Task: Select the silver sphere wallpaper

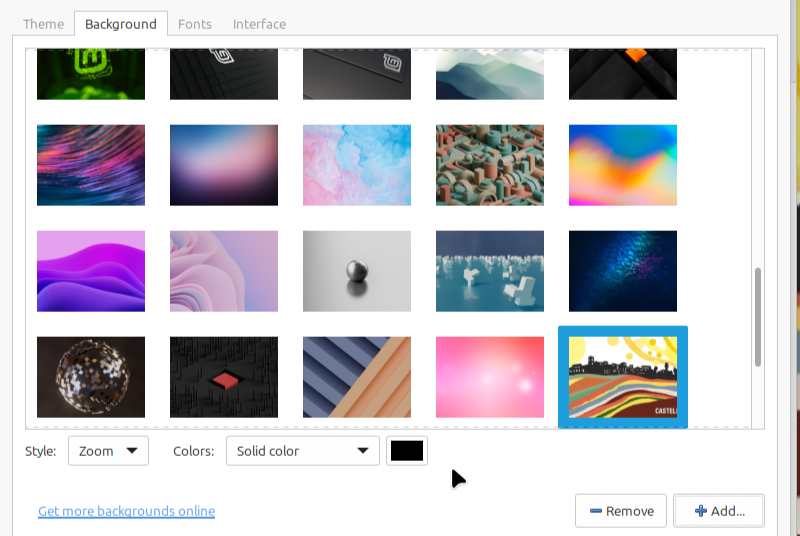Action: click(357, 271)
